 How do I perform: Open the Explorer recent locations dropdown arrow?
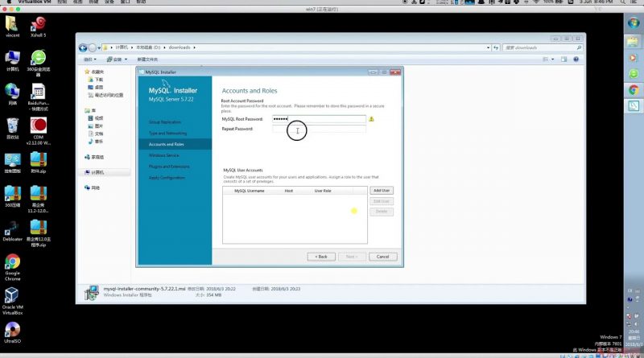(x=99, y=48)
